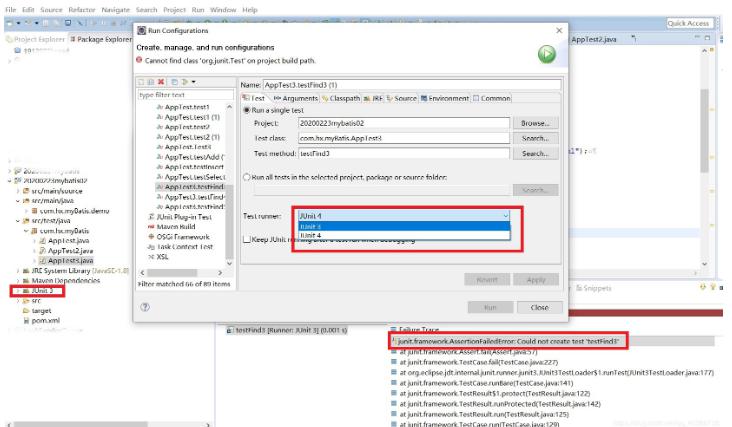Image resolution: width=732 pixels, height=427 pixels.
Task: Switch to the Arguments tab
Action: [x=295, y=98]
